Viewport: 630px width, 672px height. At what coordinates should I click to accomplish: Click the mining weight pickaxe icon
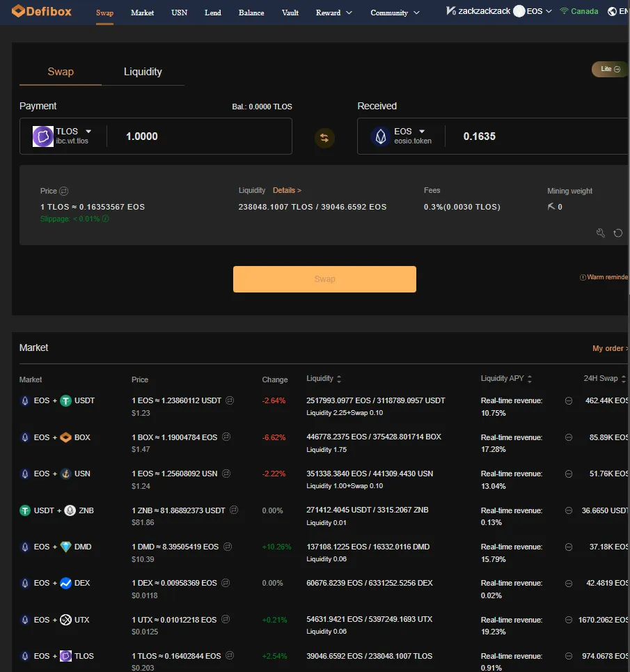551,207
